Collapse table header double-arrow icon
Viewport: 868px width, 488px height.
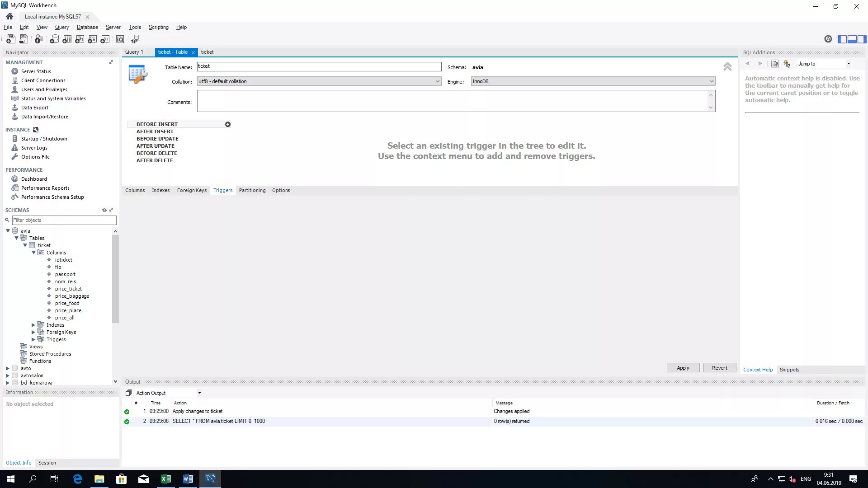(x=727, y=67)
